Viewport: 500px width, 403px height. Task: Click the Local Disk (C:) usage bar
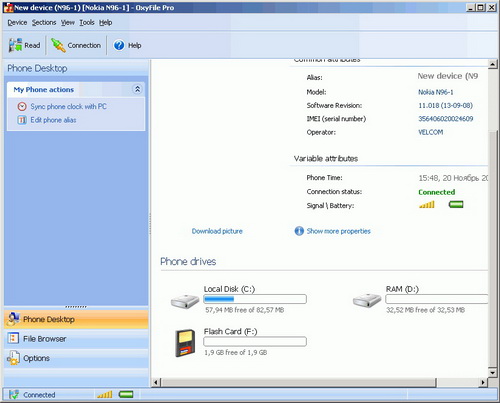click(255, 299)
